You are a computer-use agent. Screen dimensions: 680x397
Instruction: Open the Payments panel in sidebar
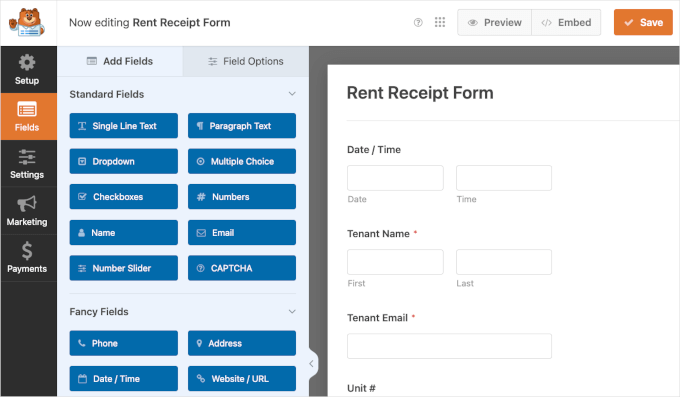pos(27,258)
